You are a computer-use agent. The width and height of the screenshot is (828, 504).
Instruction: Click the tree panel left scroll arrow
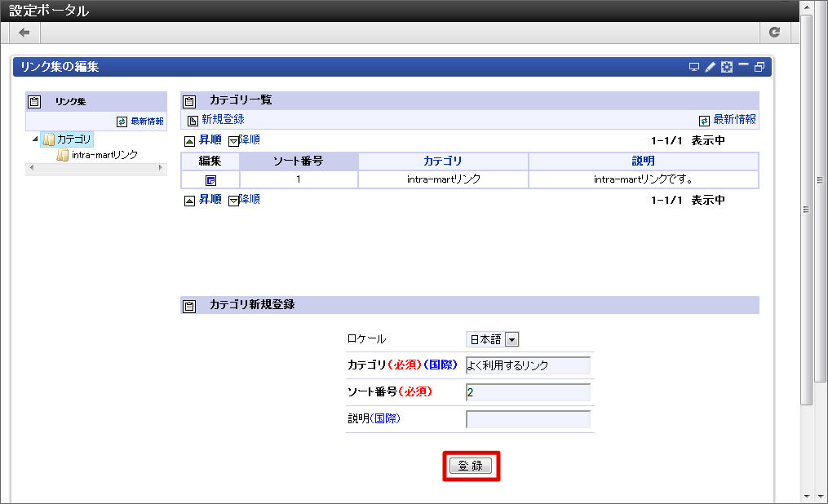point(32,168)
